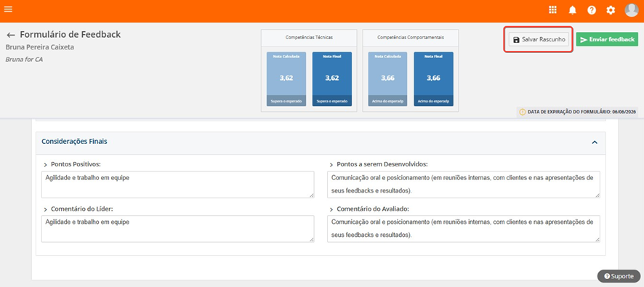The image size is (644, 287).
Task: Expand the Pontos Positivos chevron
Action: point(45,165)
